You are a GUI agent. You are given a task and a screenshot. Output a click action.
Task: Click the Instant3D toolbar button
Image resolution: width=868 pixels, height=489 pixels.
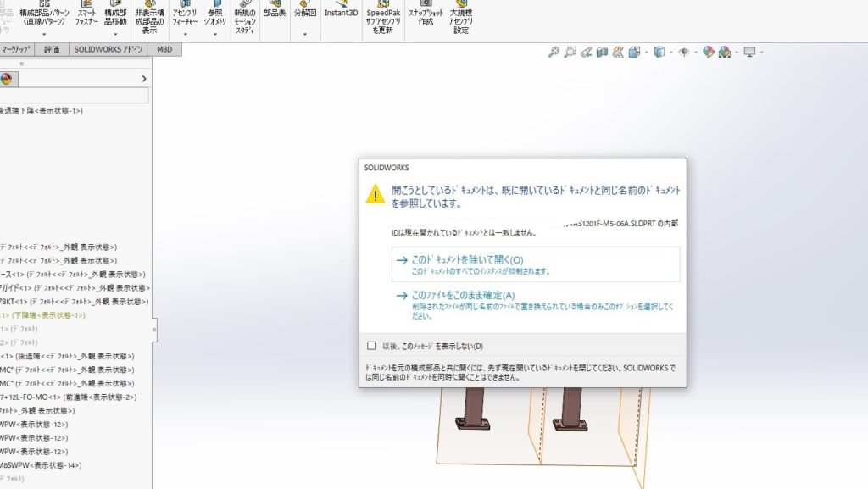342,14
